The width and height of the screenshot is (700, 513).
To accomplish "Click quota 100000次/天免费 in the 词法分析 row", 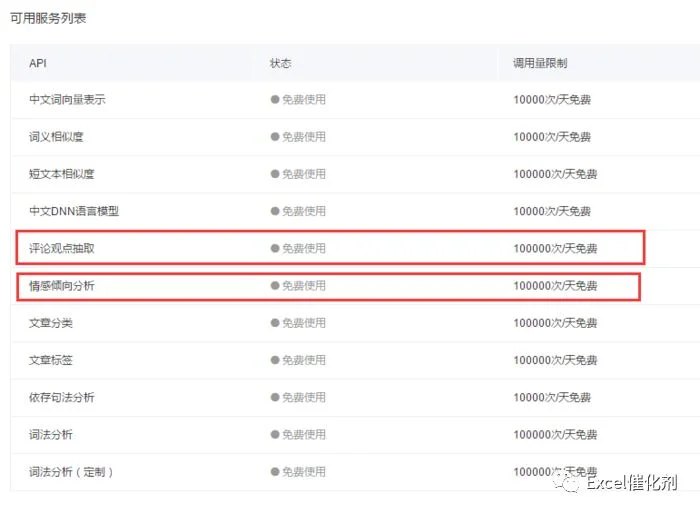I will click(x=555, y=434).
